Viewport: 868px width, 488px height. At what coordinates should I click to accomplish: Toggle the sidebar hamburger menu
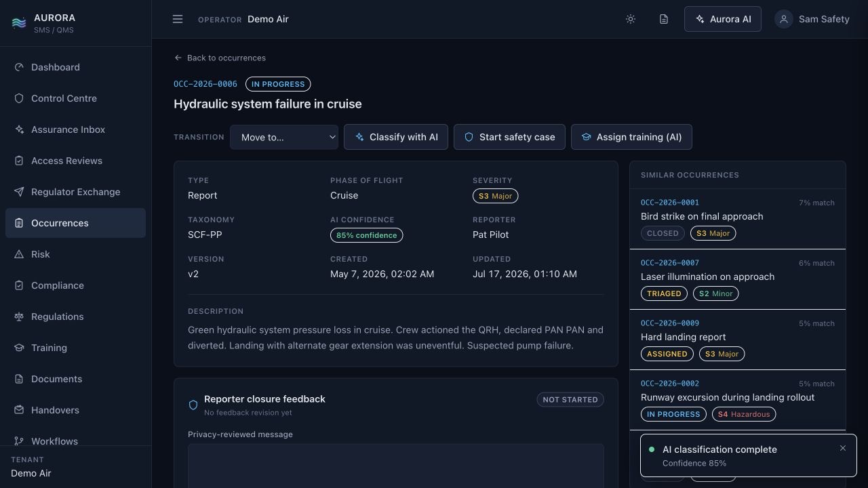(x=178, y=19)
